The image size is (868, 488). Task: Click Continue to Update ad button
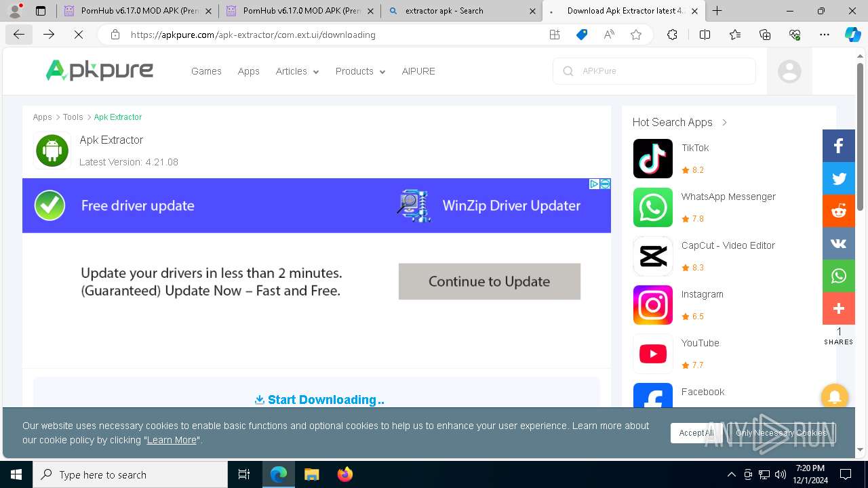click(490, 281)
